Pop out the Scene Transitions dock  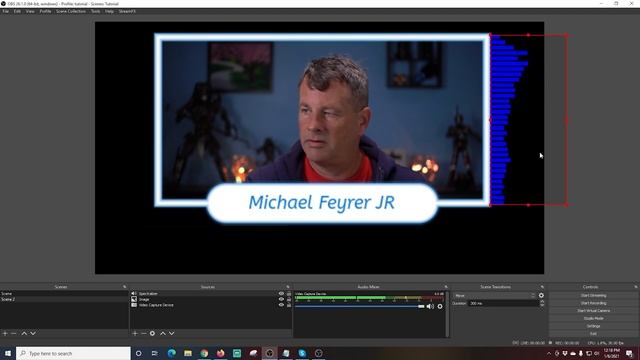[x=542, y=287]
